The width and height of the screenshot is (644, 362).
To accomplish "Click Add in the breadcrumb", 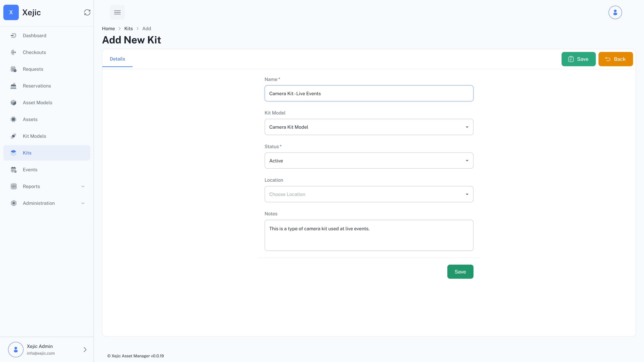I will click(x=147, y=28).
